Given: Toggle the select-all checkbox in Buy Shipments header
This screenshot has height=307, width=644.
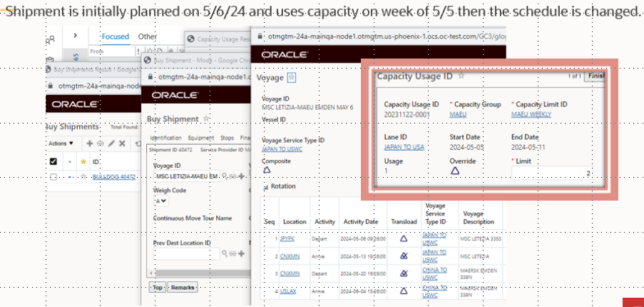Looking at the screenshot, I should point(53,161).
